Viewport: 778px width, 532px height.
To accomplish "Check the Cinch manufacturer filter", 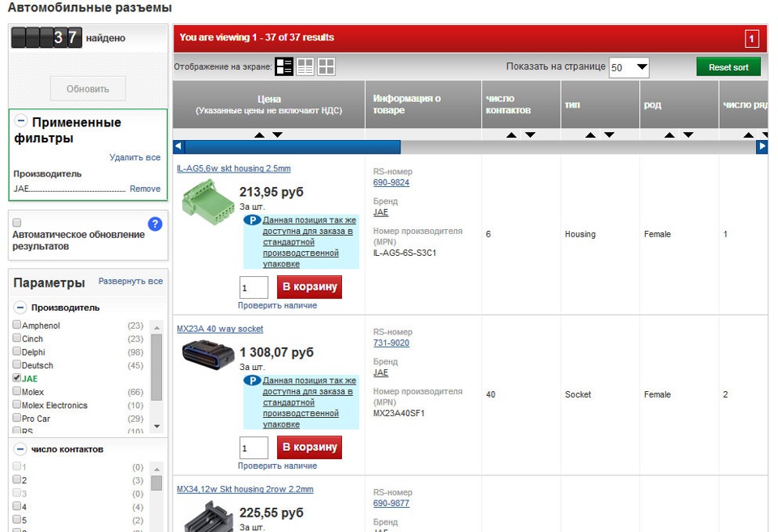I will (17, 338).
